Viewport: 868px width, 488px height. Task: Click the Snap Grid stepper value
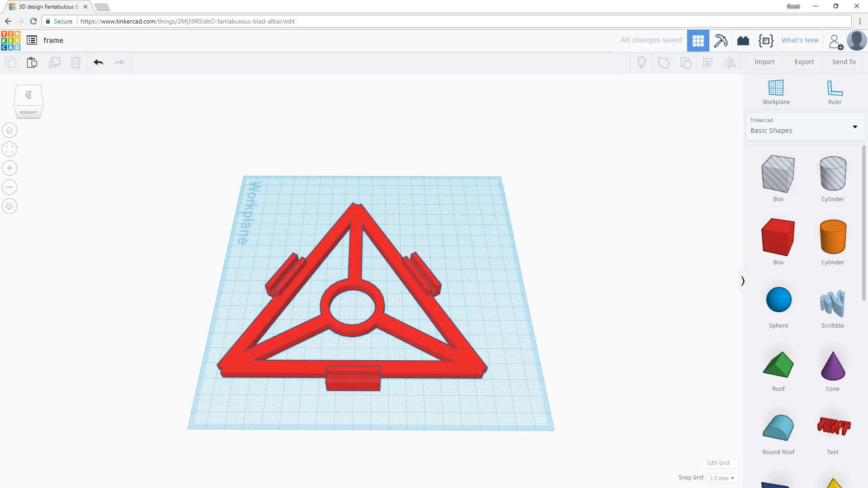(722, 477)
